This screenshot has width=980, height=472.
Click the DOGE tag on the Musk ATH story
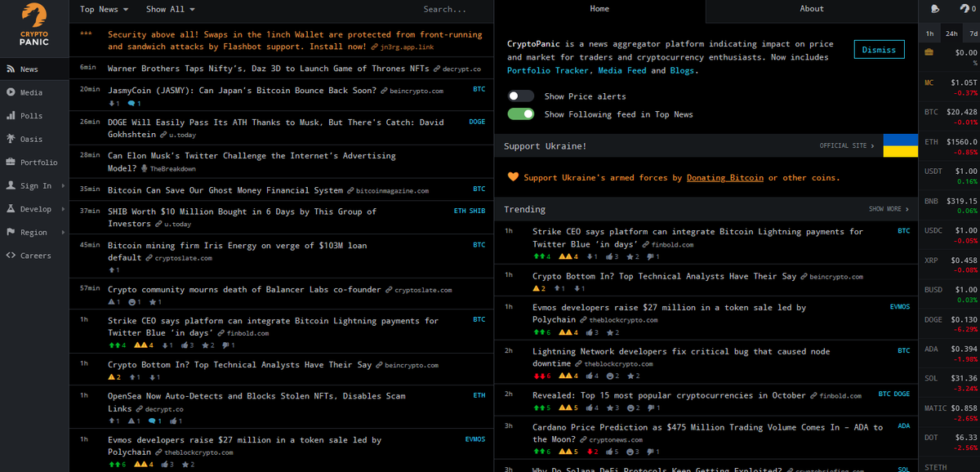coord(477,122)
